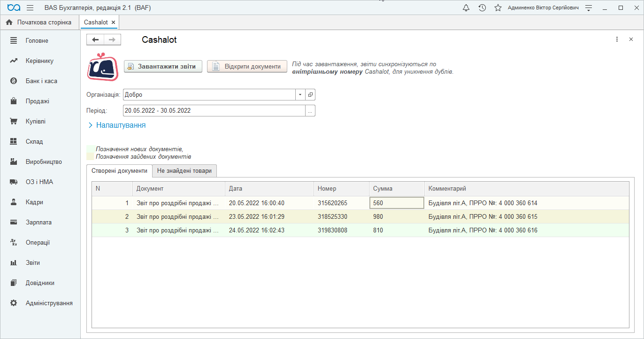The image size is (644, 339).
Task: Close the Cashalot tab
Action: click(113, 23)
